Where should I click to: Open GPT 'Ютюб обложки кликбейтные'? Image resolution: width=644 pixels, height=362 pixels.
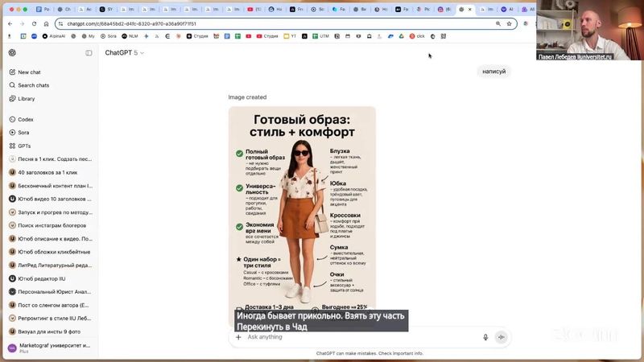51,252
